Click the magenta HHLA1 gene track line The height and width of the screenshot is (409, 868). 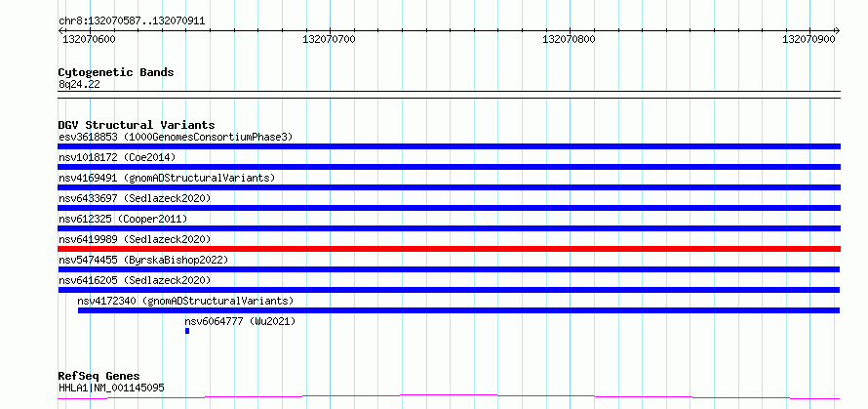449,396
